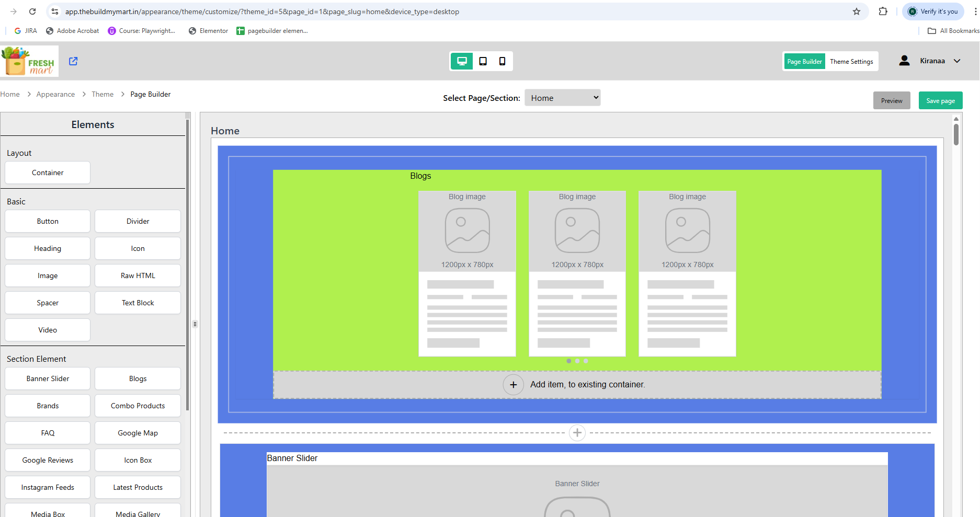Image resolution: width=980 pixels, height=517 pixels.
Task: Click the user profile avatar icon
Action: click(x=904, y=61)
